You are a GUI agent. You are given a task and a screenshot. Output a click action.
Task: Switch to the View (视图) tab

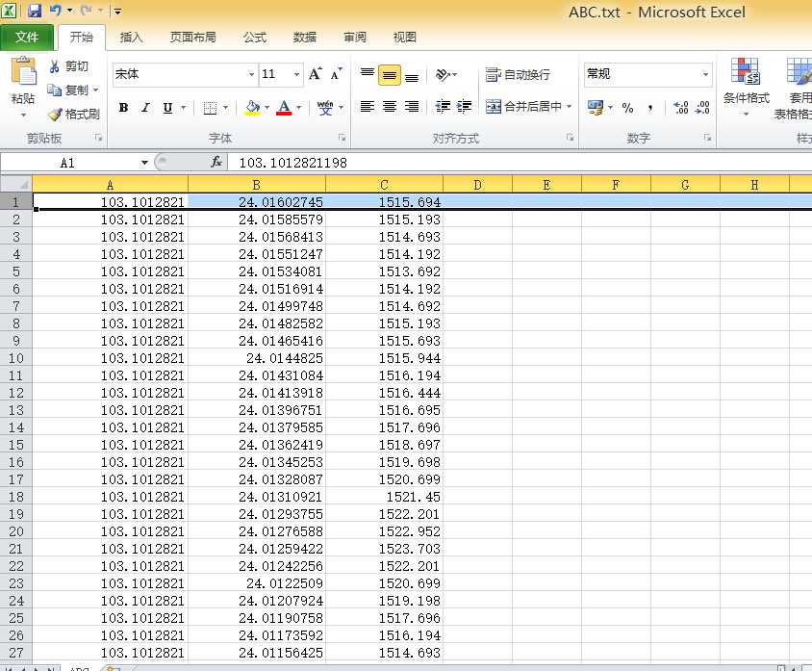click(404, 38)
